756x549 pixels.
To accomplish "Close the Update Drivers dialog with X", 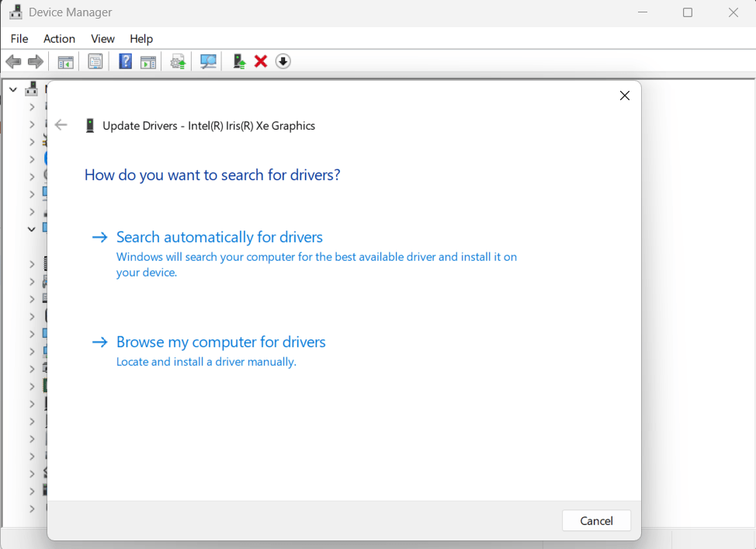I will 625,96.
